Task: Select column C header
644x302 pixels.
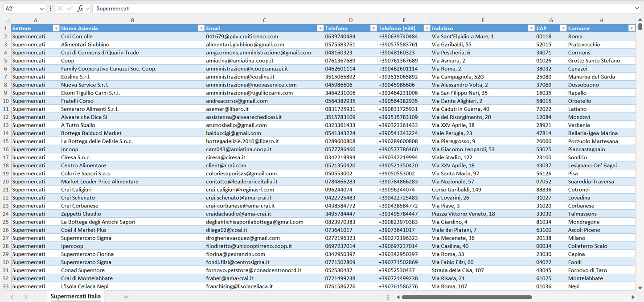Action: [x=264, y=20]
